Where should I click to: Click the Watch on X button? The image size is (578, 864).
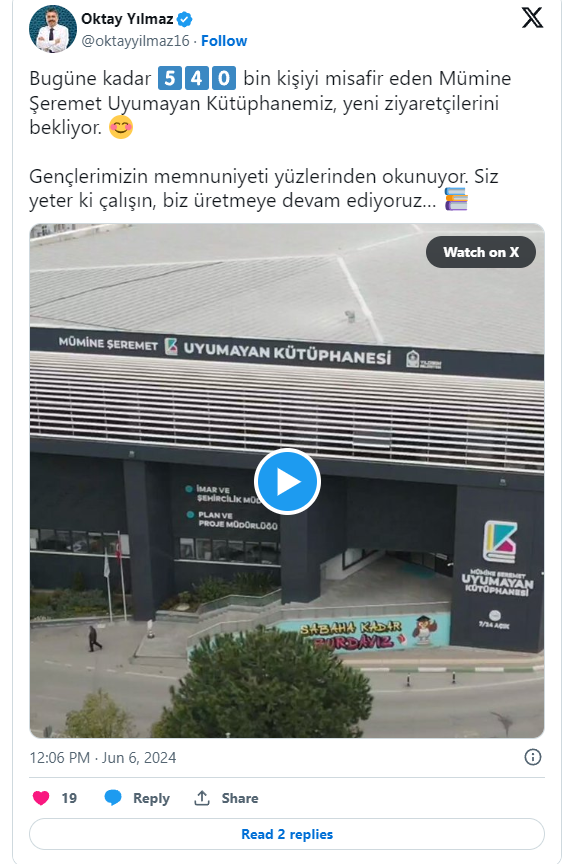pyautogui.click(x=480, y=252)
